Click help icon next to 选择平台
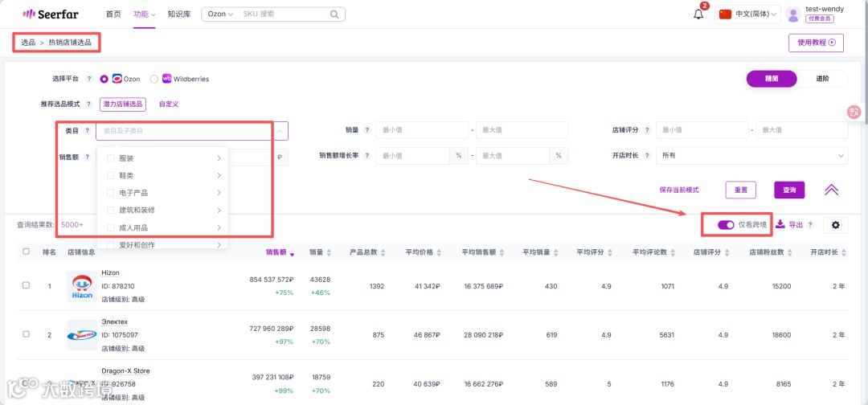 (x=89, y=79)
